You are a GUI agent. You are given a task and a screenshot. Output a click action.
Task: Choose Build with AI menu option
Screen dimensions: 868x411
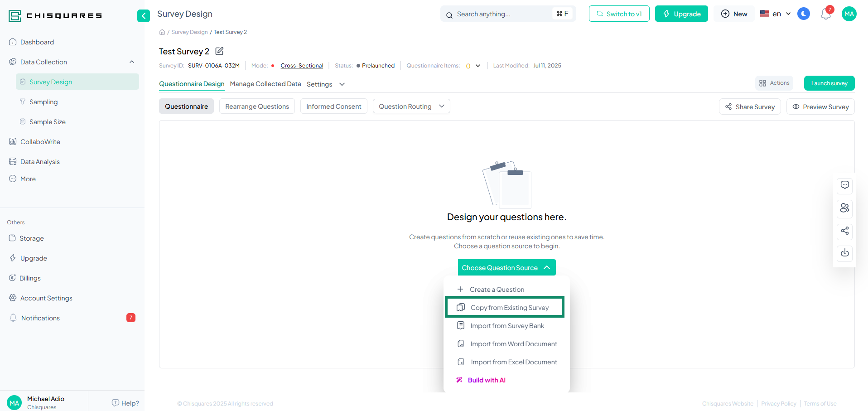click(486, 380)
